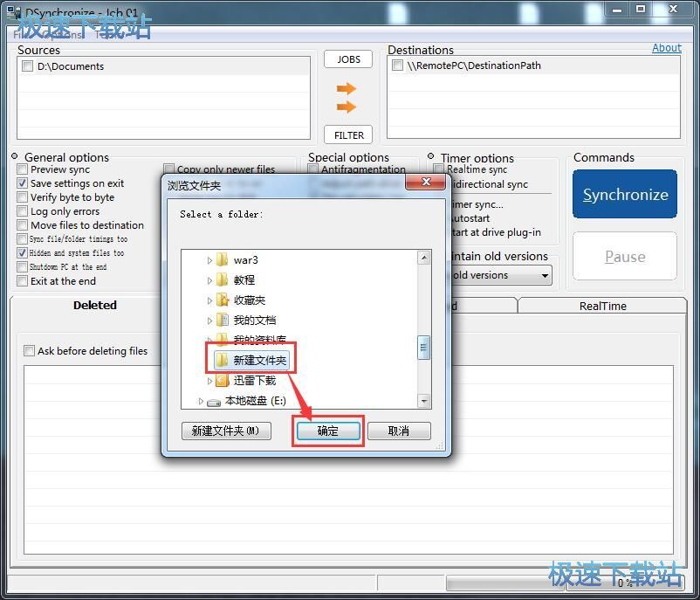This screenshot has height=600, width=700.
Task: Expand the war3 folder node
Action: click(209, 260)
